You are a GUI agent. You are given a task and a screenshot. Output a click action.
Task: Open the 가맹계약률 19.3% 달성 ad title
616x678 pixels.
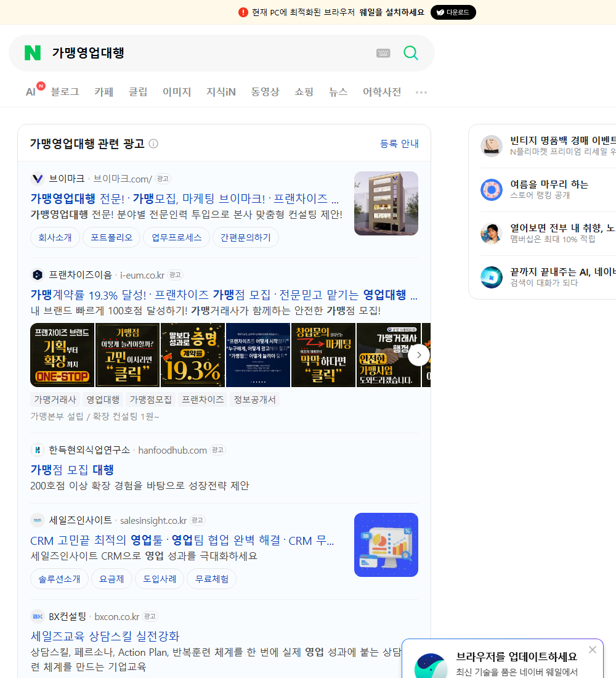pos(224,295)
